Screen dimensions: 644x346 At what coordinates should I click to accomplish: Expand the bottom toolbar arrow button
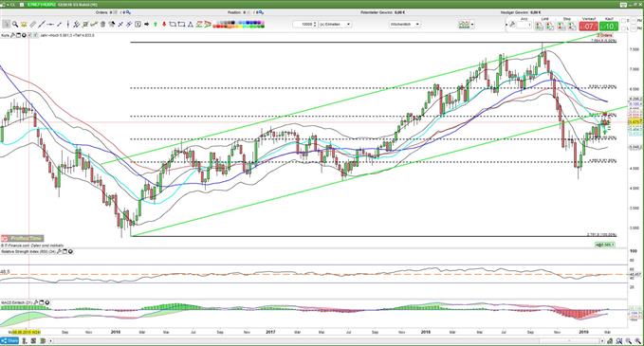[x=50, y=340]
